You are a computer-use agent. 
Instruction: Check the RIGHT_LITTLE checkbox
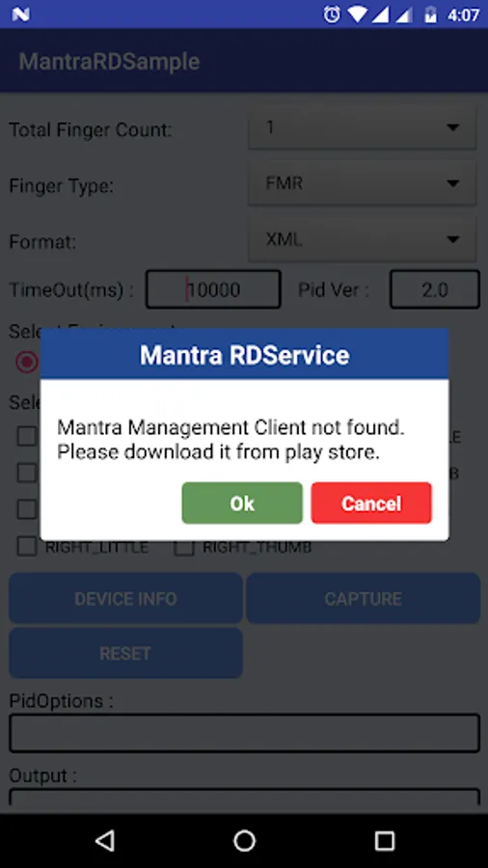27,547
